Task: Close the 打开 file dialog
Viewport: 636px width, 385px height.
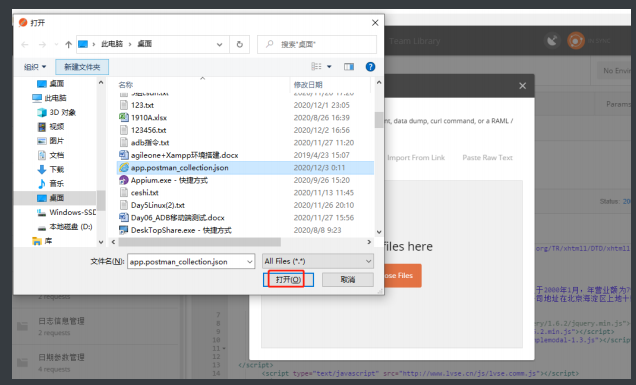Action: (375, 23)
